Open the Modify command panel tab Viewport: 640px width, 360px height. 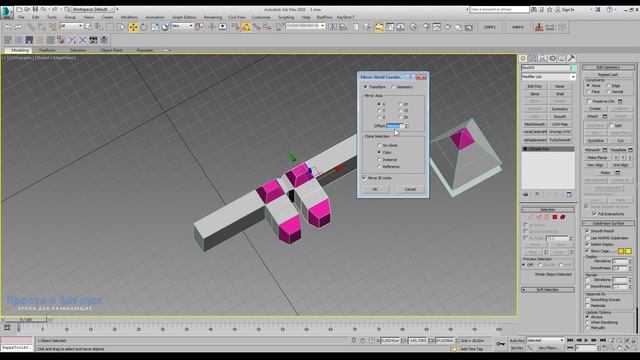tap(533, 58)
